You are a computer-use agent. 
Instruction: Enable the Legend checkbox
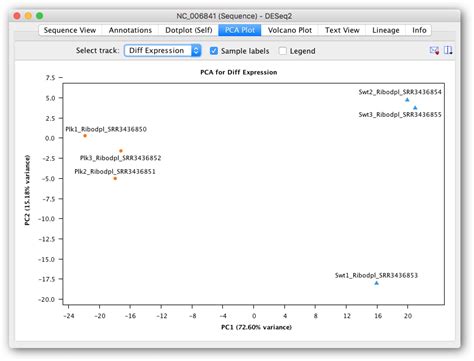coord(283,51)
